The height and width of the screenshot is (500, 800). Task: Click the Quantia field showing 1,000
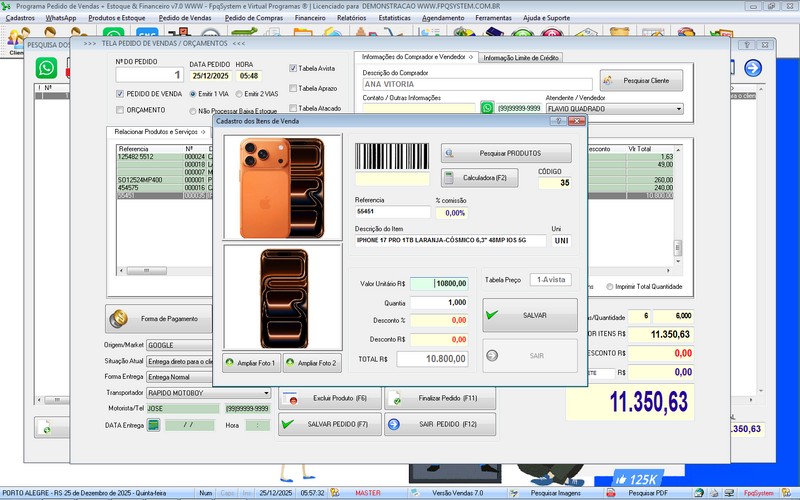pyautogui.click(x=439, y=303)
